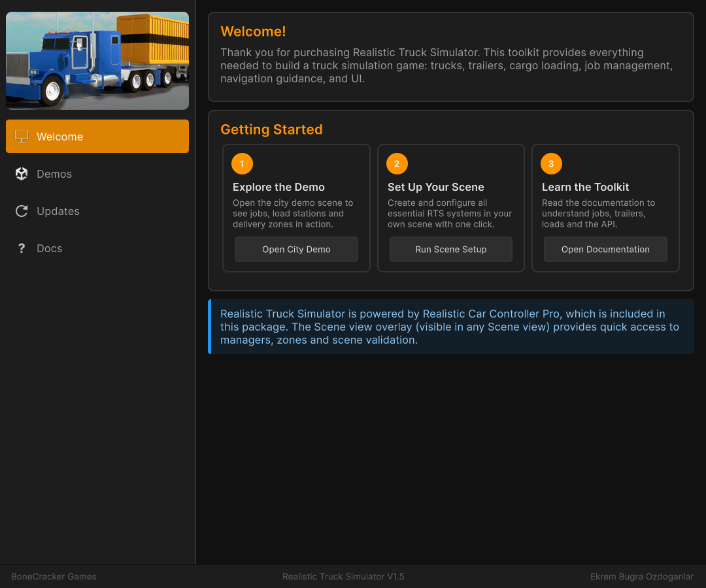Click step 1 orange number badge

[x=243, y=164]
